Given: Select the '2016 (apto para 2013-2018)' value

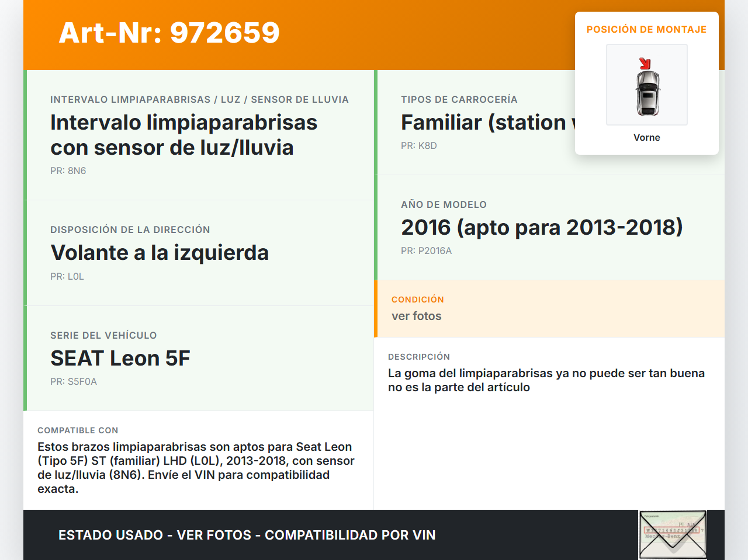Looking at the screenshot, I should coord(542,227).
